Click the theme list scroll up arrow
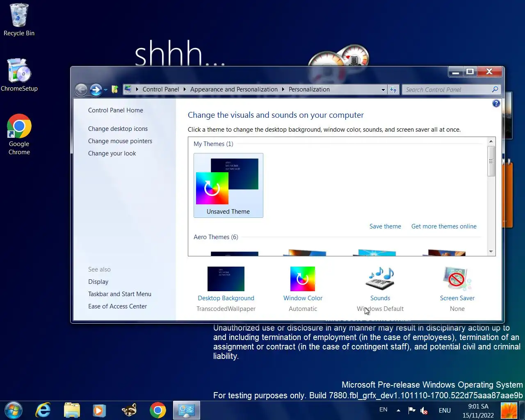The height and width of the screenshot is (420, 525). [491, 142]
